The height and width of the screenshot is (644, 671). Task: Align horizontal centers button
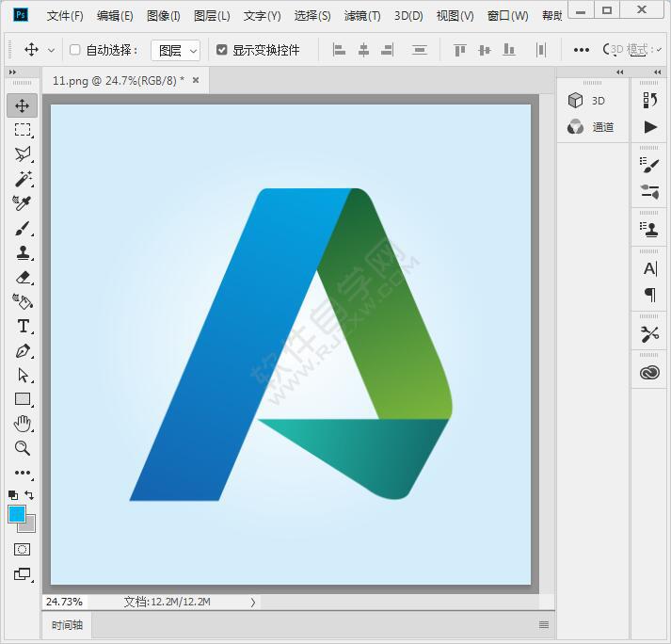[x=363, y=50]
